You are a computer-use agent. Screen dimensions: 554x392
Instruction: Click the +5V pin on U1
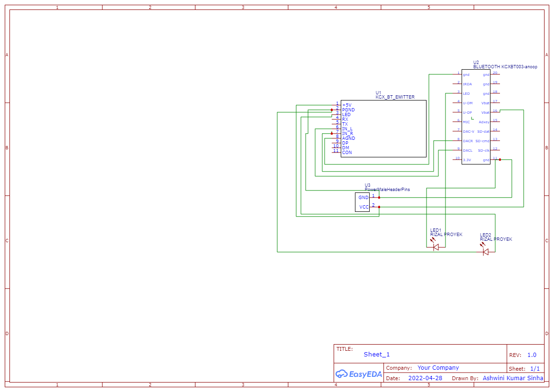click(x=337, y=105)
